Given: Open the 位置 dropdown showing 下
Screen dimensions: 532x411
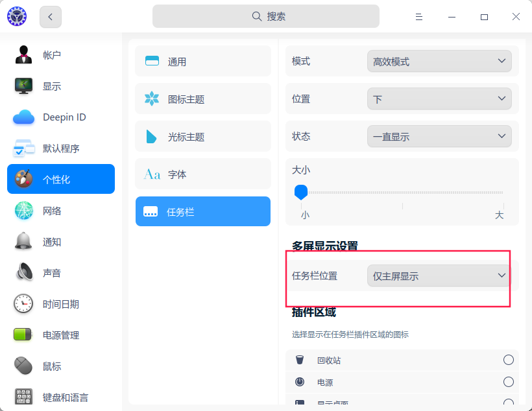Looking at the screenshot, I should click(439, 99).
